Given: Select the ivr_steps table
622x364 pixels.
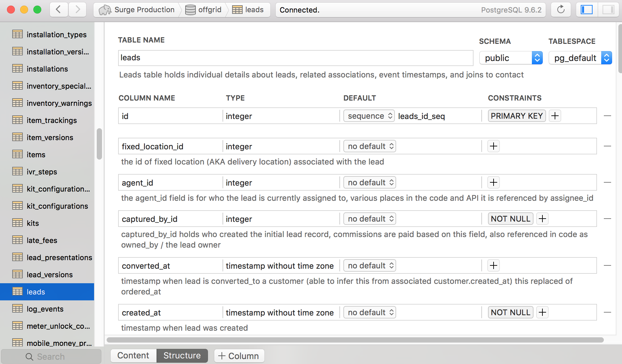Looking at the screenshot, I should click(x=47, y=171).
